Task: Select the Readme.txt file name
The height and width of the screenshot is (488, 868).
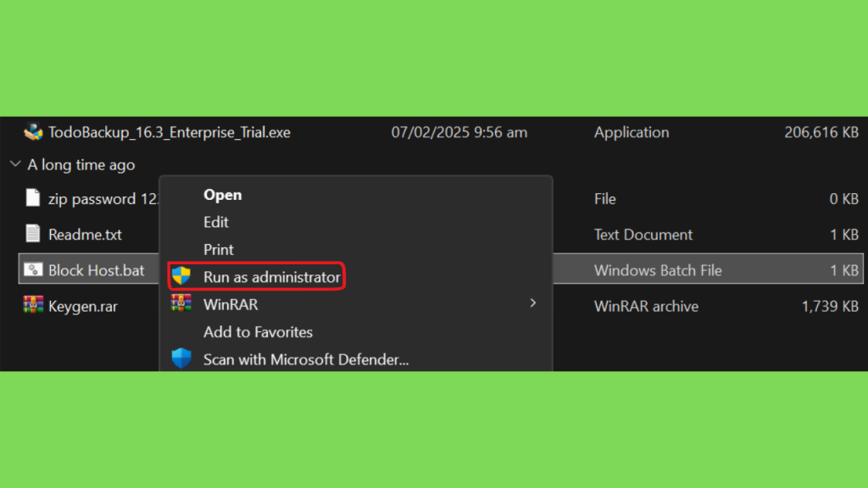Action: tap(86, 235)
